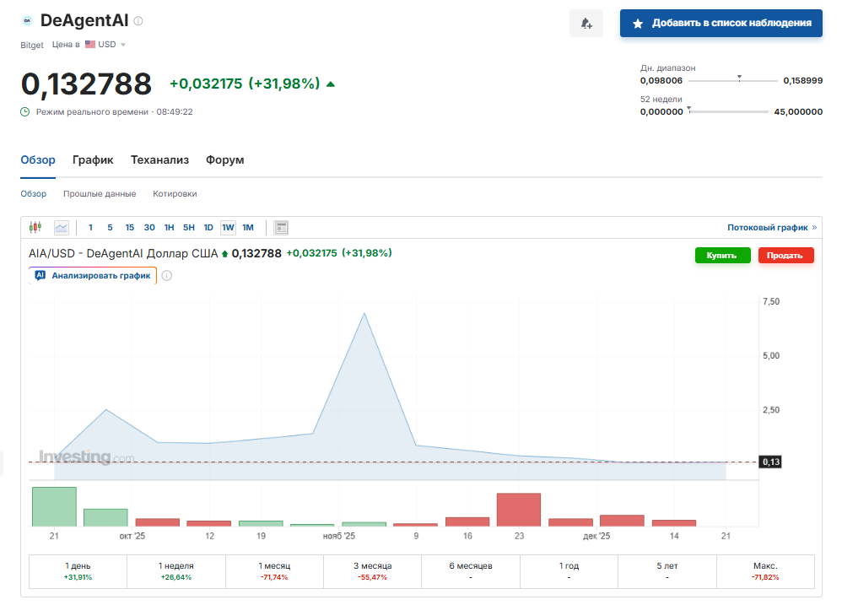
Task: Select the area chart type icon
Action: click(x=61, y=227)
